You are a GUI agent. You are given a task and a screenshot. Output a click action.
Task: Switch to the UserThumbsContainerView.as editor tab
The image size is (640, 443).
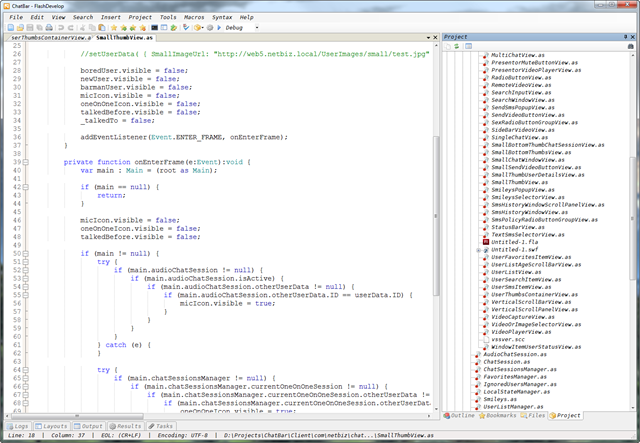49,38
